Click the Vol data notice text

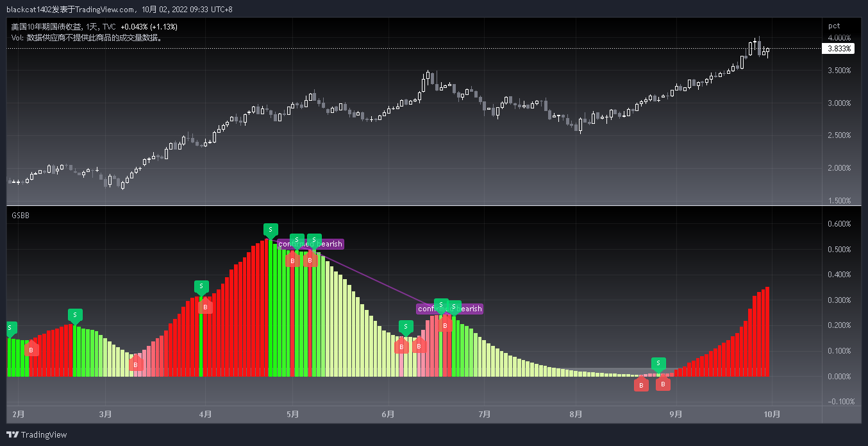(87, 37)
